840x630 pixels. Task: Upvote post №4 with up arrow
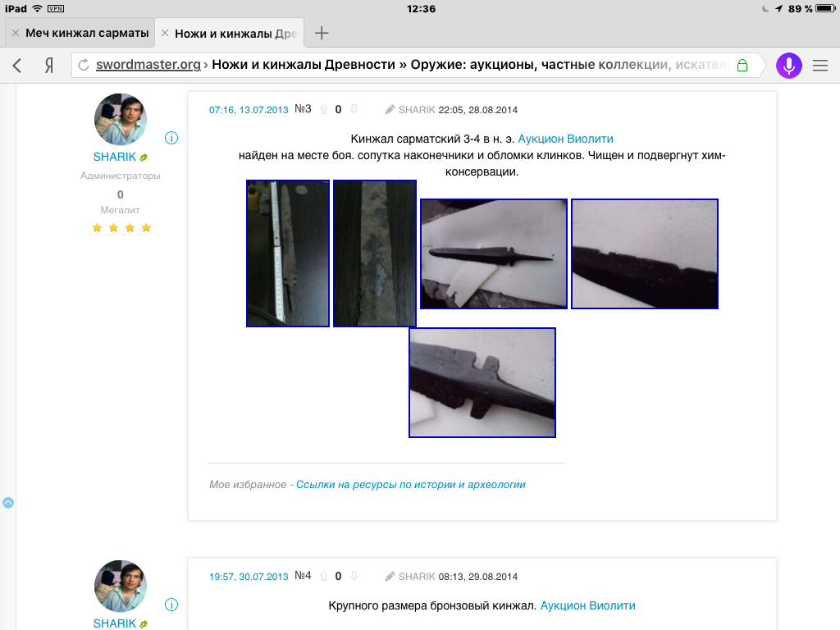(x=323, y=577)
